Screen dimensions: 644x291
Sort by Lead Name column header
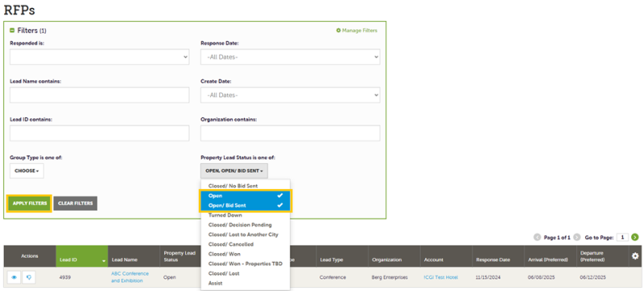pyautogui.click(x=134, y=256)
